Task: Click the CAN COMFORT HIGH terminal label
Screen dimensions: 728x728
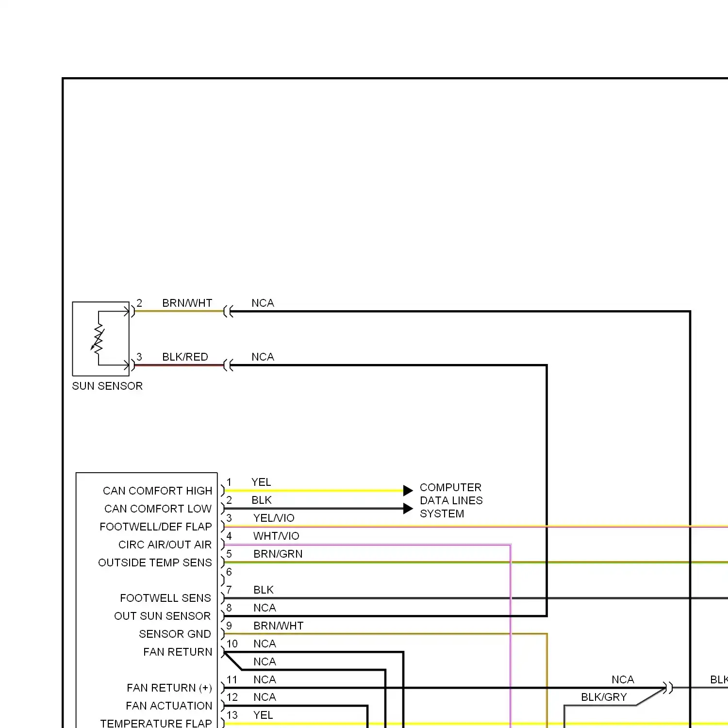Action: pyautogui.click(x=158, y=491)
